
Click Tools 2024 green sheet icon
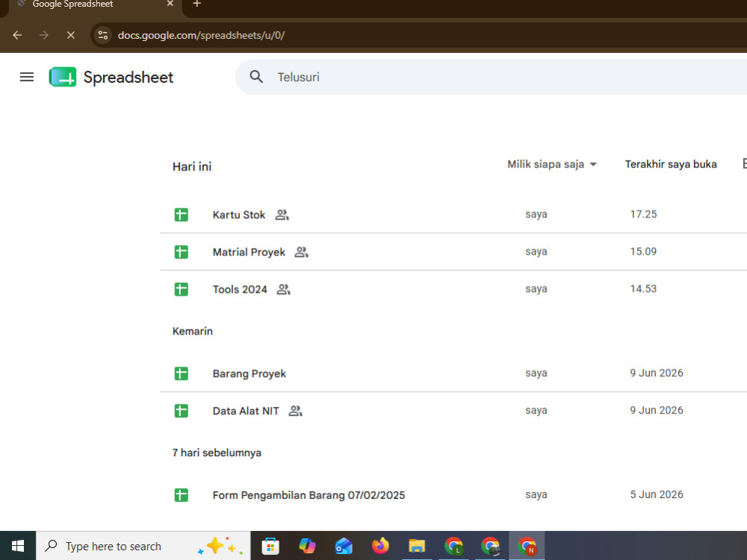click(181, 289)
